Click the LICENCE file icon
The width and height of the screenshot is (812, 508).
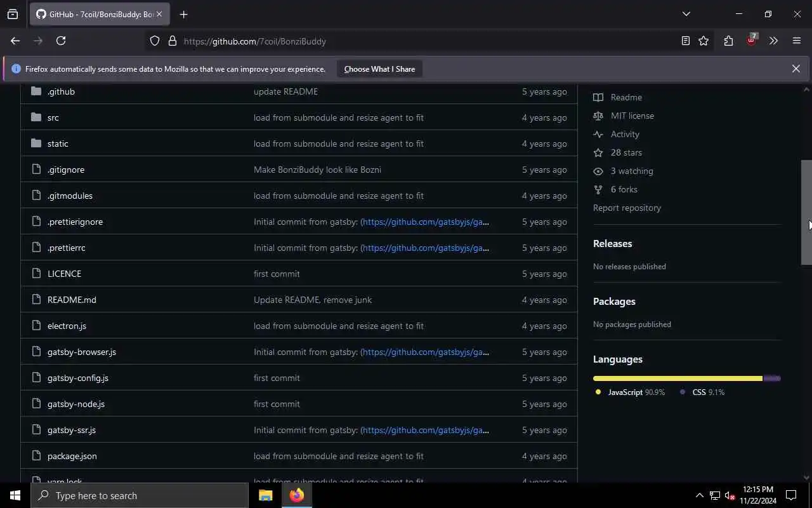[x=36, y=274]
